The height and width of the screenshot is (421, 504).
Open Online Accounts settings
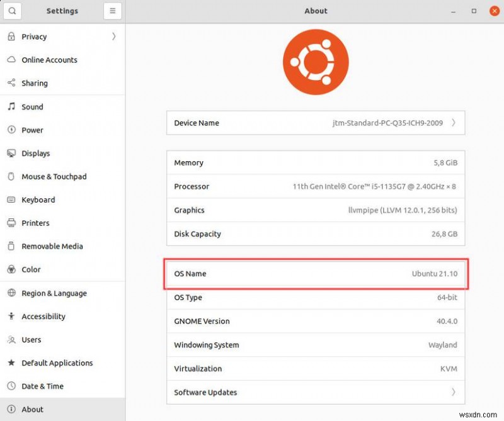pyautogui.click(x=62, y=60)
